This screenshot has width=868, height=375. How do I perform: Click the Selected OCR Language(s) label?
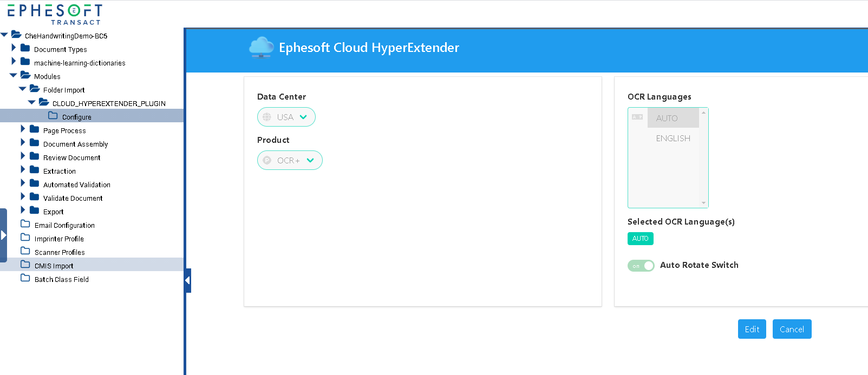(x=681, y=222)
